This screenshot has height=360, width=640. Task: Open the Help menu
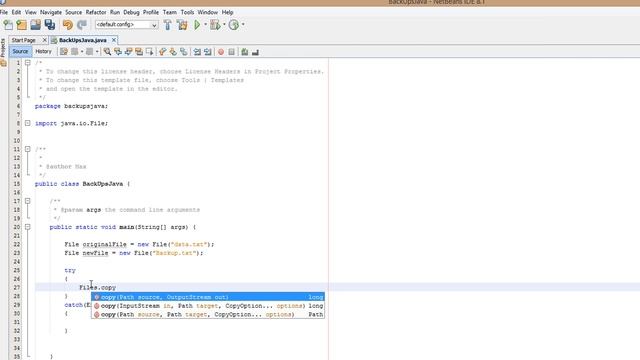click(227, 12)
